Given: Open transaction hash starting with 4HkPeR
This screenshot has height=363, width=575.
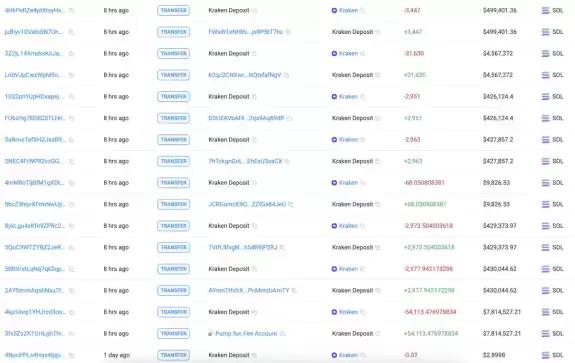Looking at the screenshot, I should tap(34, 11).
